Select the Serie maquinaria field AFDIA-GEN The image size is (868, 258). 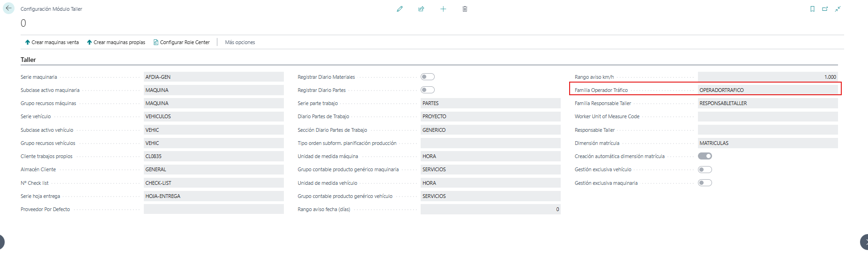[214, 77]
